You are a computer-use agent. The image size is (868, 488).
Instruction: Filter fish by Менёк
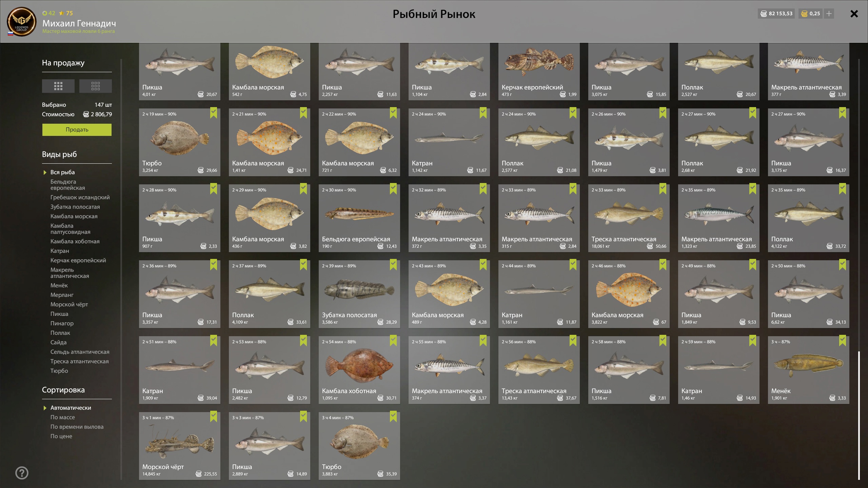[59, 285]
